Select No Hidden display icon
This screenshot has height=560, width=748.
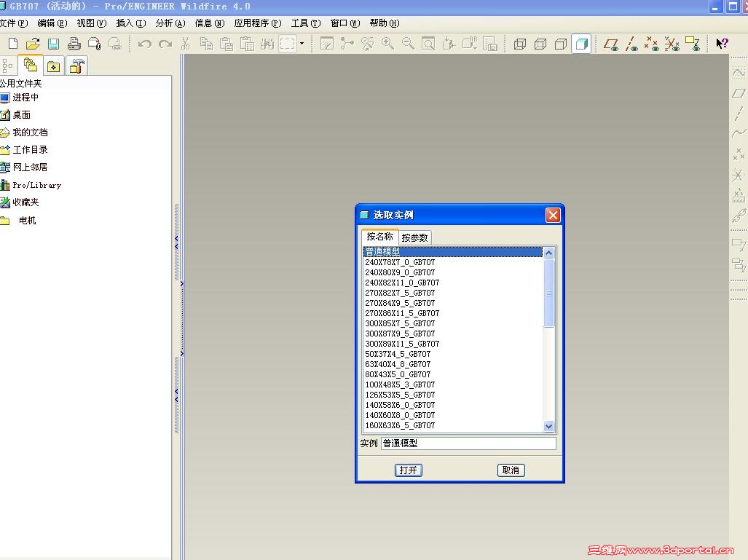click(x=561, y=44)
